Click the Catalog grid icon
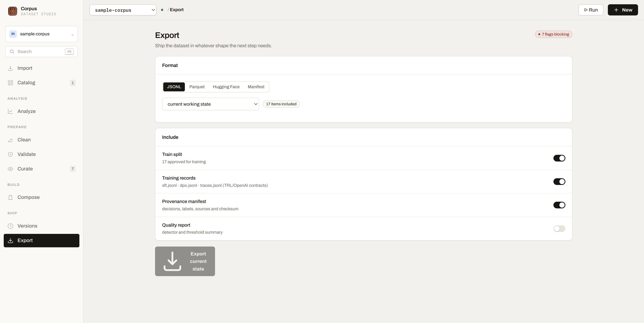This screenshot has width=644, height=323. point(10,83)
